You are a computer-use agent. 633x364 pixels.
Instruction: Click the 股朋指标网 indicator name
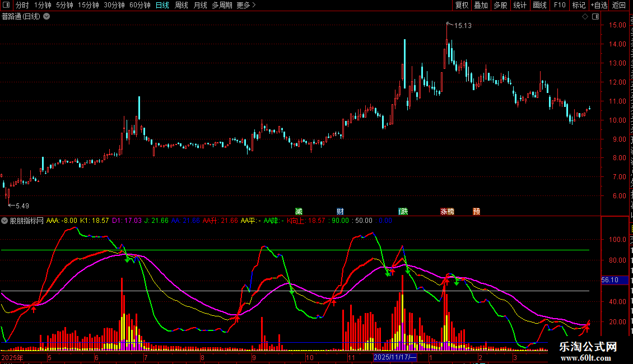click(27, 221)
